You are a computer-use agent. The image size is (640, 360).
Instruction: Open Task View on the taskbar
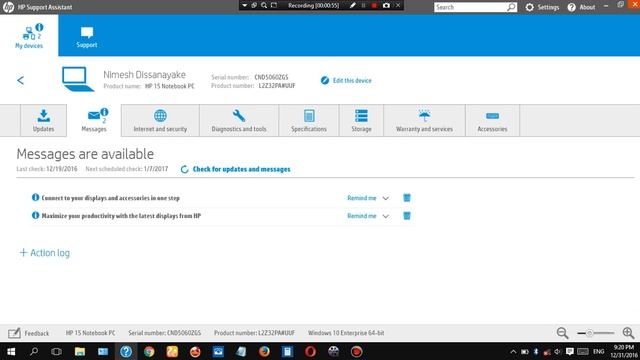56,351
